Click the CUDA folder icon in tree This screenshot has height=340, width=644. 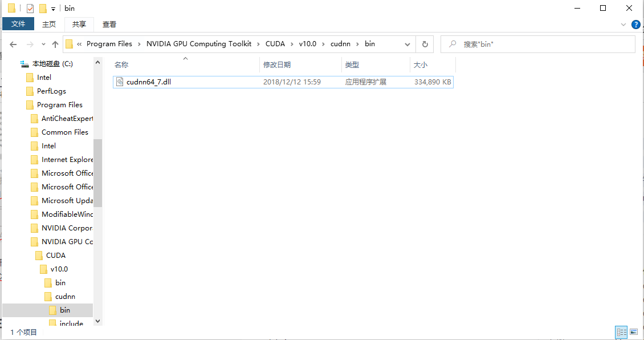(x=39, y=256)
